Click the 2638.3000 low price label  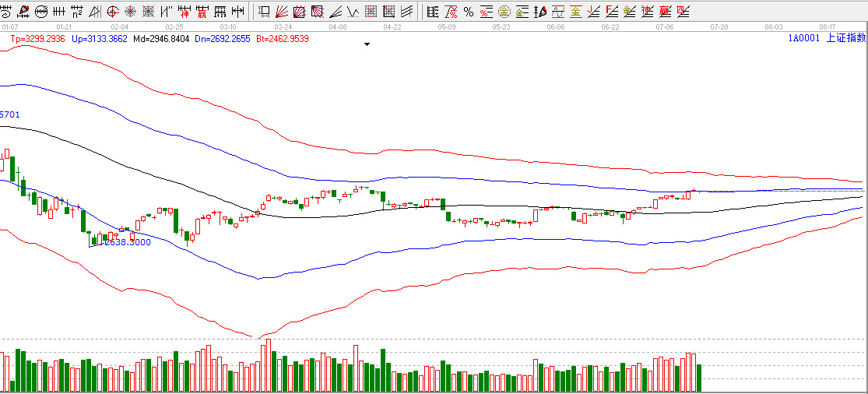(x=127, y=242)
